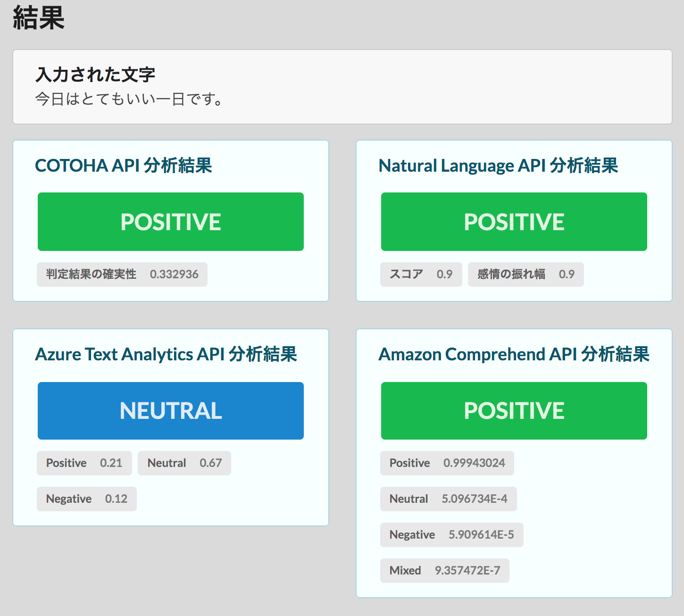684x616 pixels.
Task: Click the Neutral 5.096734E-4 score chip
Action: 448,499
